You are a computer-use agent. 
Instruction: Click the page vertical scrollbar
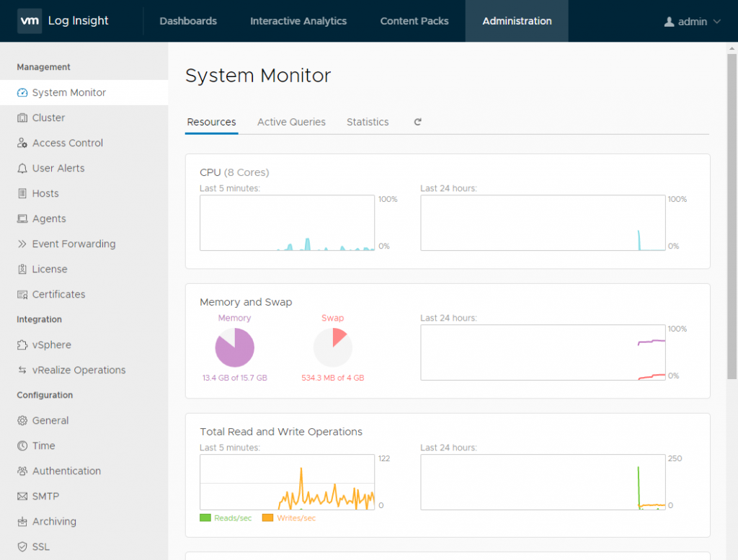point(732,216)
